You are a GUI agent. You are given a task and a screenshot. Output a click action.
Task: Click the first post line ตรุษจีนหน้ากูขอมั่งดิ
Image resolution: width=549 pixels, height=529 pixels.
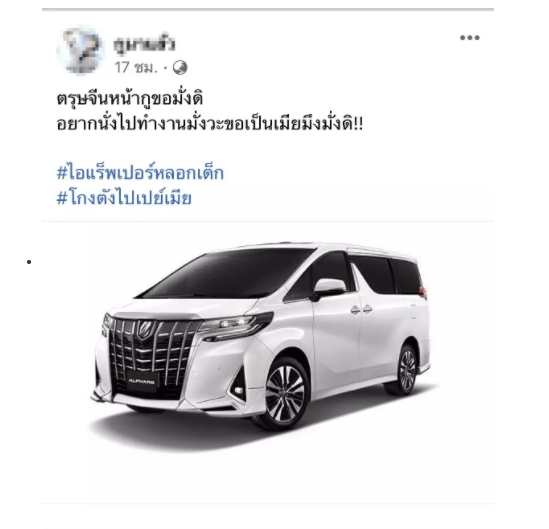(130, 99)
